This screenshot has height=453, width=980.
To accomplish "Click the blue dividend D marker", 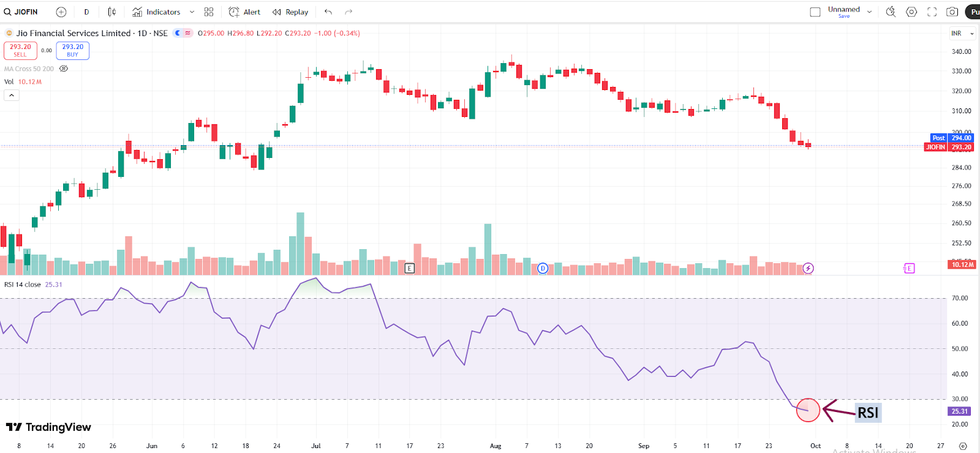I will pos(543,268).
